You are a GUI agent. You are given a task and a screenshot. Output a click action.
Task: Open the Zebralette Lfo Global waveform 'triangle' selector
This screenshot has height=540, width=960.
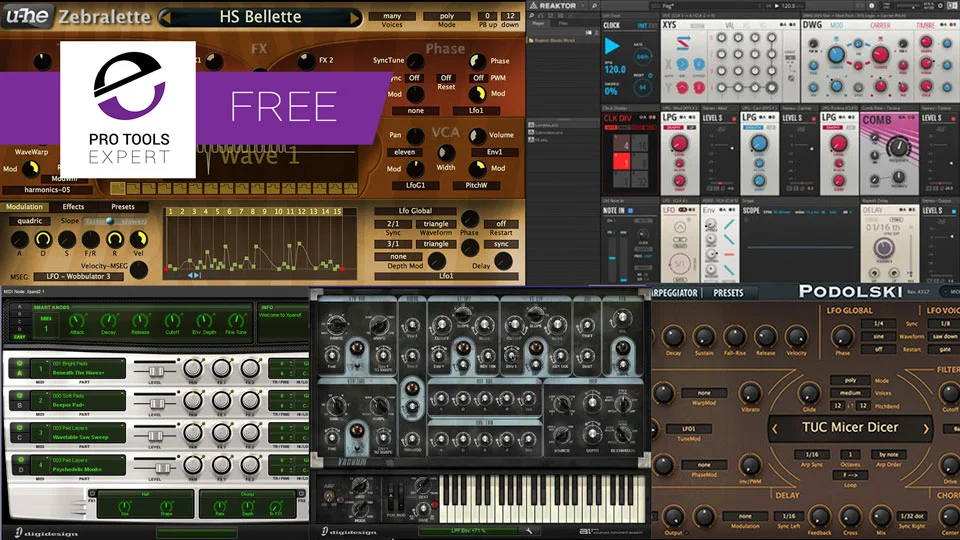[436, 223]
